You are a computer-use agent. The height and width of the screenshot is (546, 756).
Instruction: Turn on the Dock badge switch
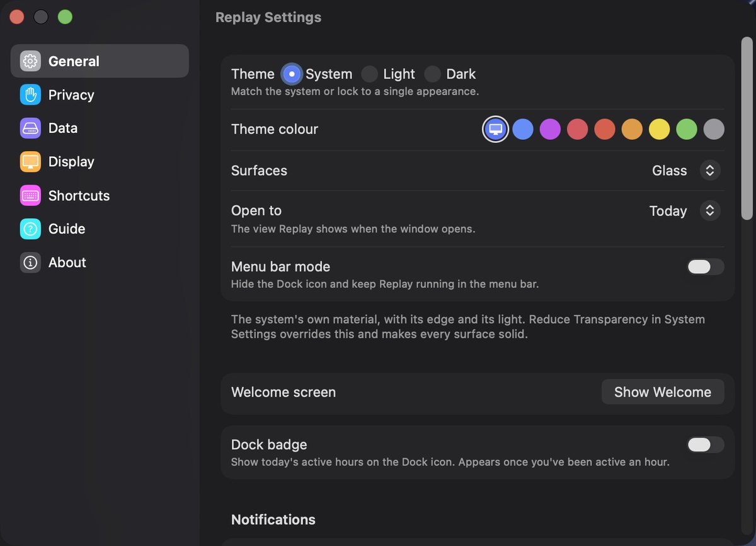point(705,445)
